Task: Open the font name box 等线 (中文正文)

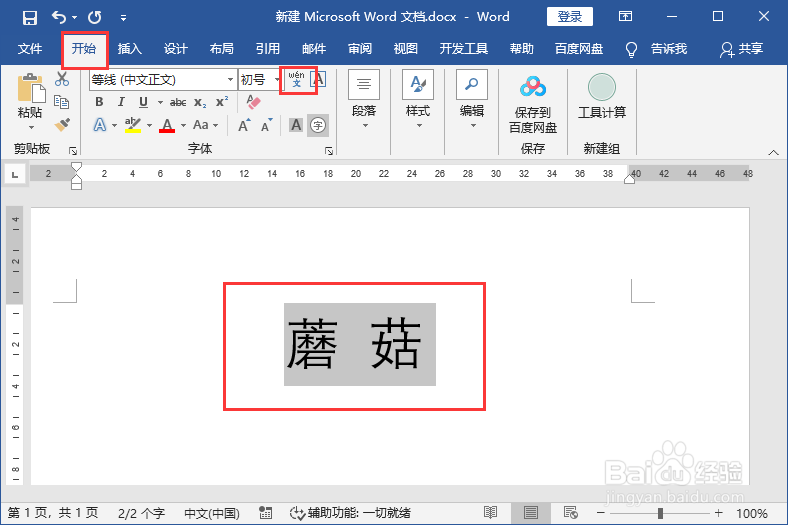Action: click(163, 79)
